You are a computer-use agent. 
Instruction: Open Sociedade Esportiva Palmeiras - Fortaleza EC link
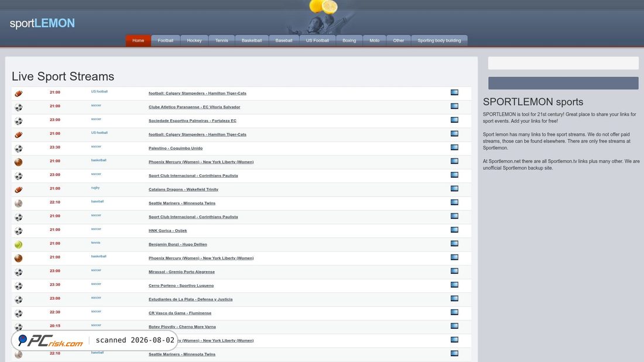click(x=192, y=120)
